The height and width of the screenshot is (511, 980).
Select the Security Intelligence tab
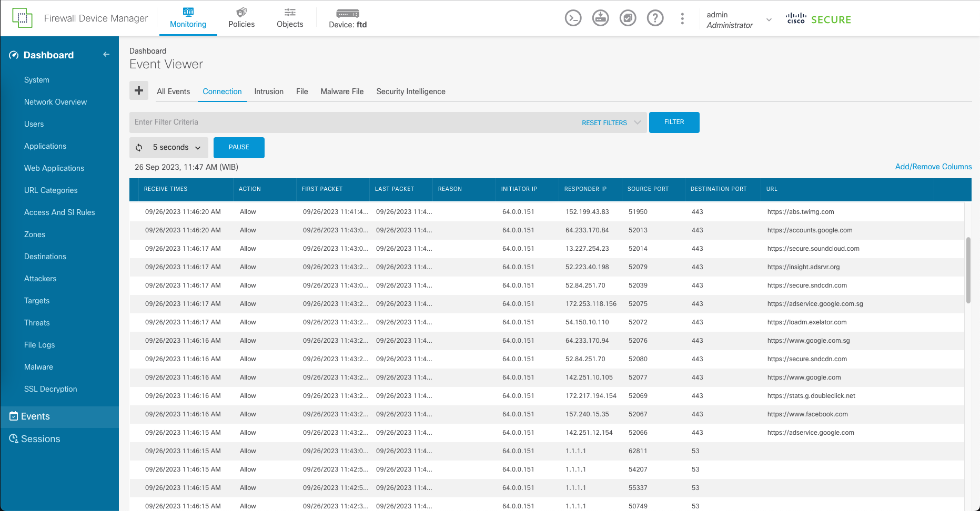[x=410, y=91]
